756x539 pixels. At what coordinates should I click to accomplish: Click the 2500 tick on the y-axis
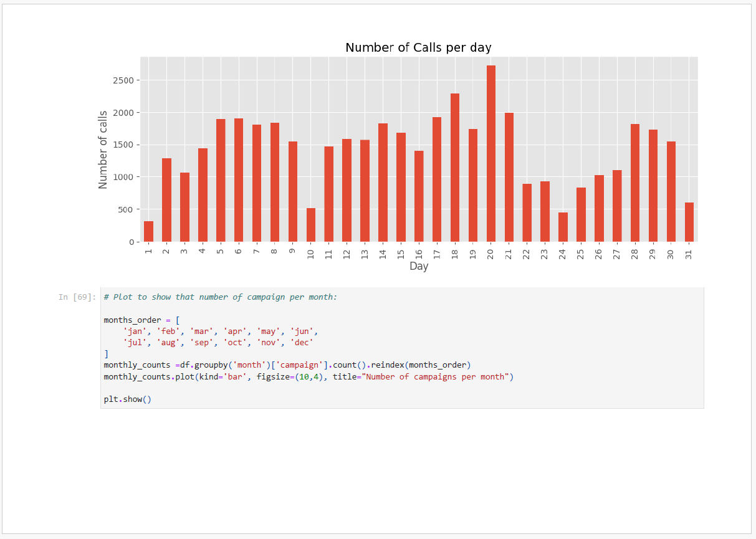[x=123, y=80]
